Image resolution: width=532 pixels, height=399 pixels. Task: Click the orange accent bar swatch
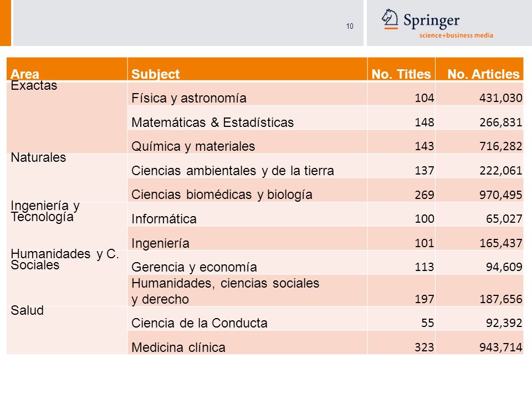pos(6,23)
